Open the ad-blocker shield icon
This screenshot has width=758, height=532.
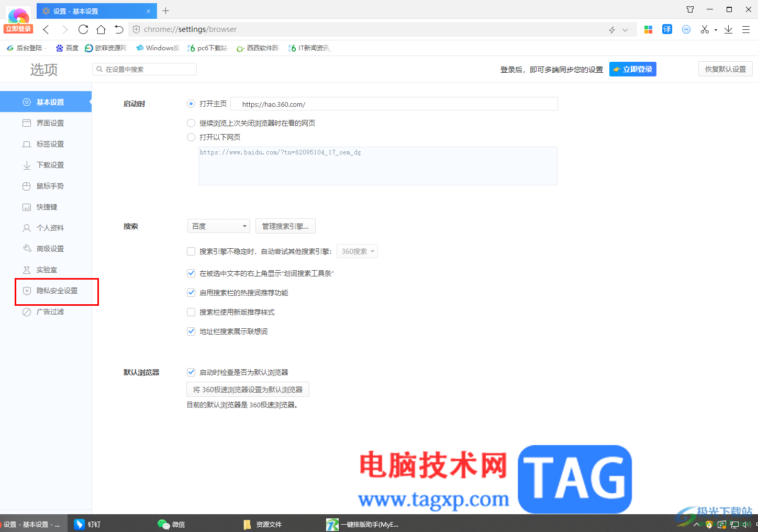[686, 29]
